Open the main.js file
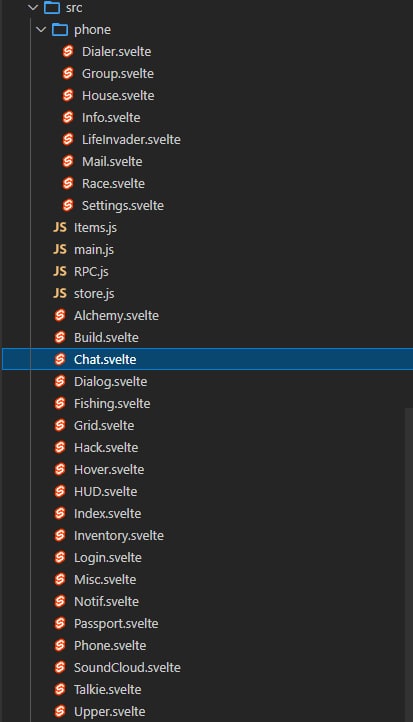Screen dimensions: 413x722 pyautogui.click(x=94, y=250)
